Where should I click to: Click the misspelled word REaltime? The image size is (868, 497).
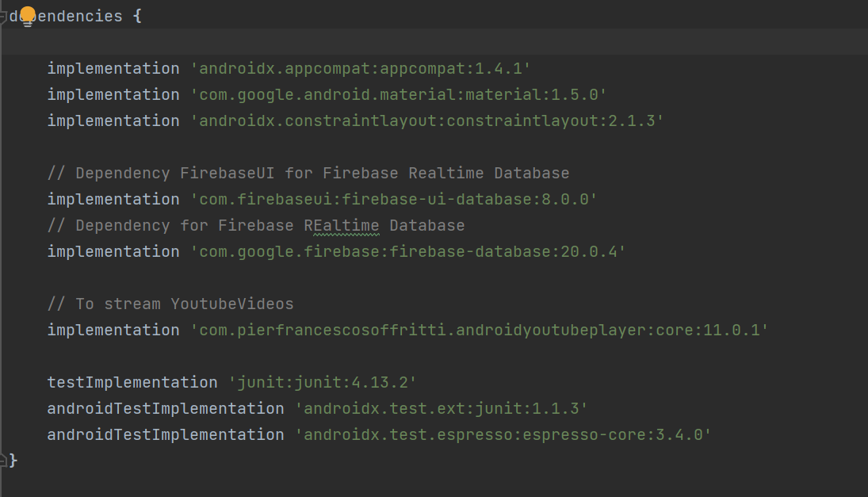(342, 226)
